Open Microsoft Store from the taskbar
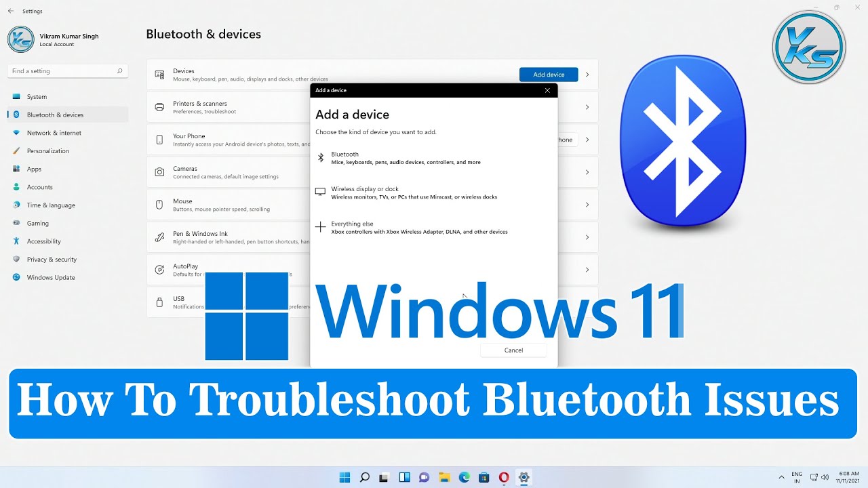Screen dimensions: 868x488 [484, 477]
